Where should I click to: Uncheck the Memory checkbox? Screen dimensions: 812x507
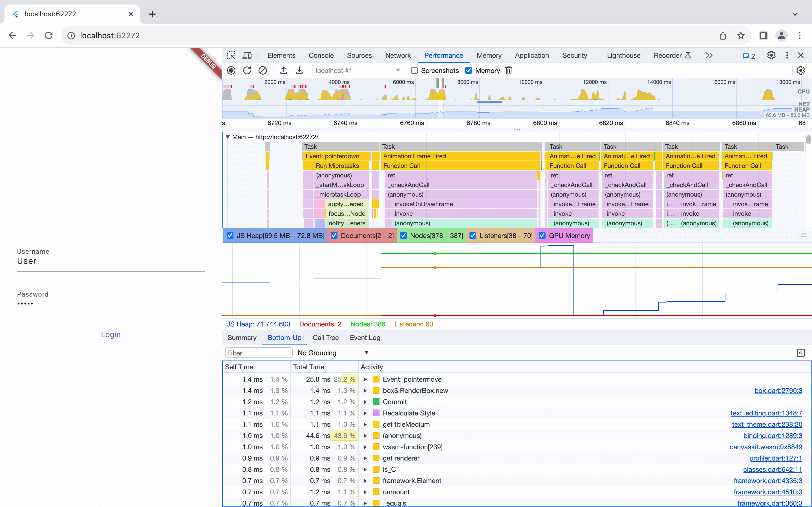(468, 70)
